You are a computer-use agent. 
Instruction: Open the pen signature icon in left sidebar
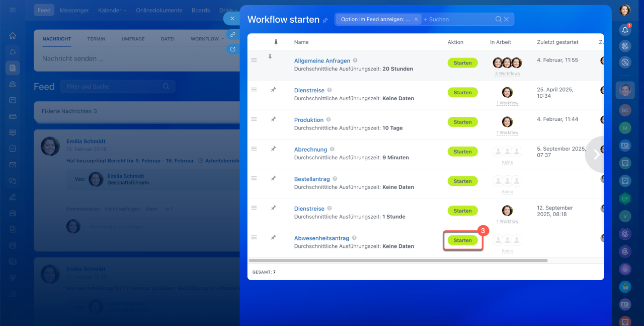(x=13, y=197)
